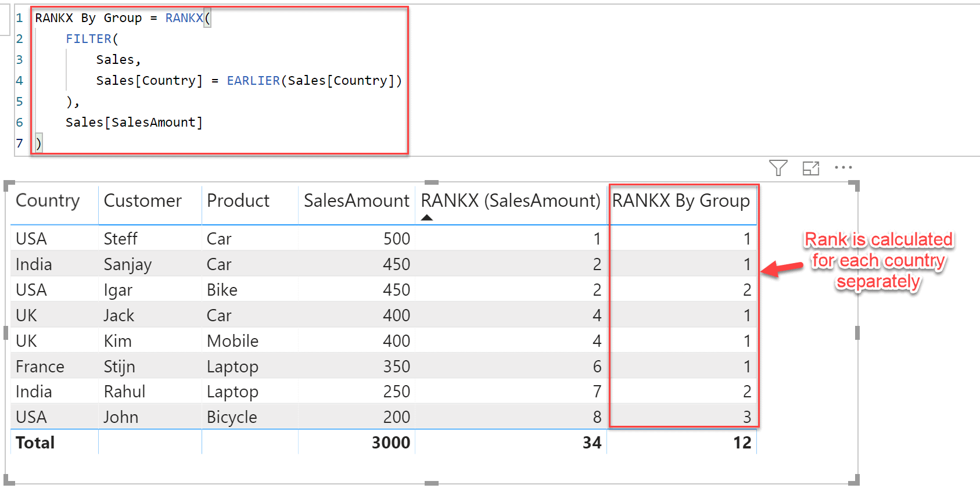Image resolution: width=980 pixels, height=499 pixels.
Task: Select the Steff customer cell
Action: (120, 239)
